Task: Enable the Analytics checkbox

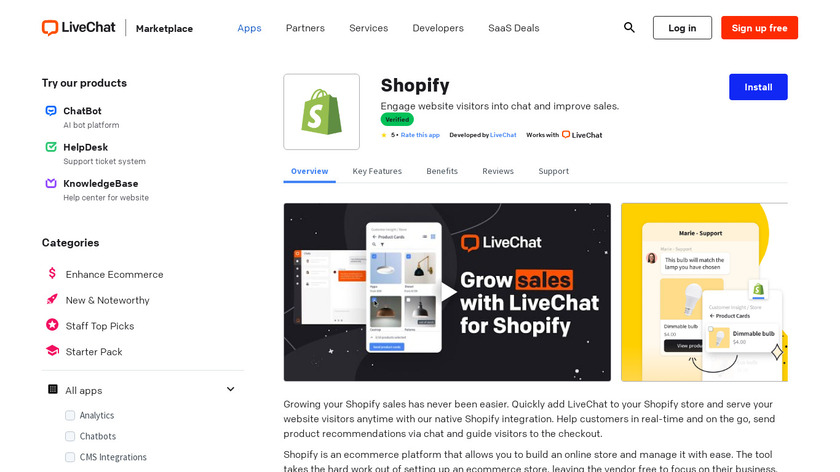Action: [70, 415]
